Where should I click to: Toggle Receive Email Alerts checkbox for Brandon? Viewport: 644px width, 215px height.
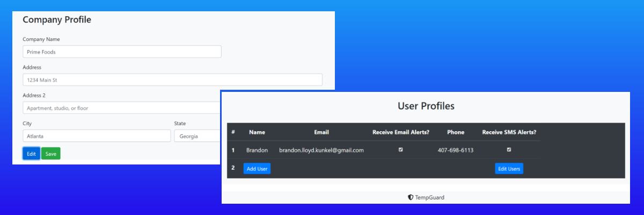pyautogui.click(x=401, y=150)
